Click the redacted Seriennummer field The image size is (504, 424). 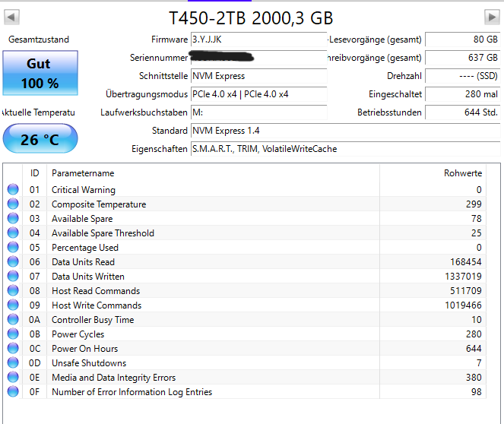coord(258,58)
